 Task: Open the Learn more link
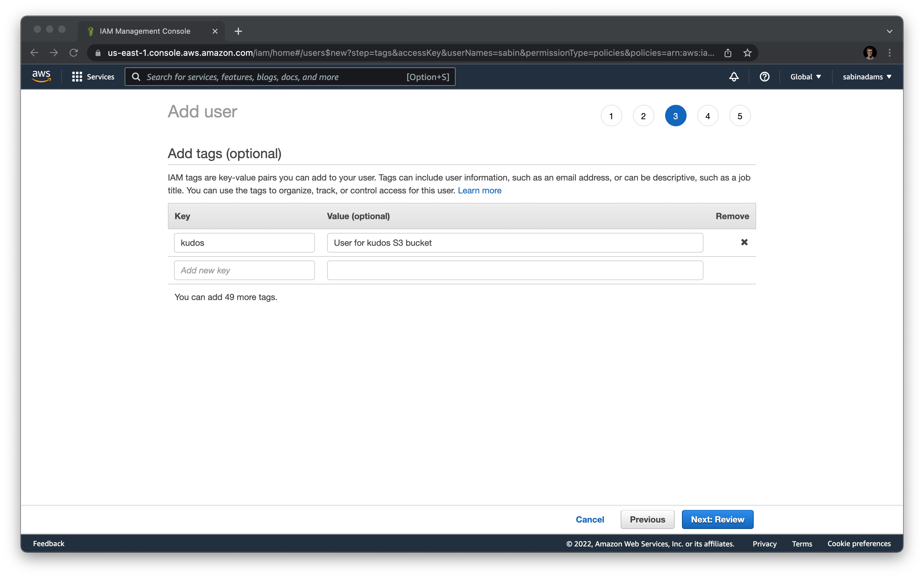pos(479,190)
